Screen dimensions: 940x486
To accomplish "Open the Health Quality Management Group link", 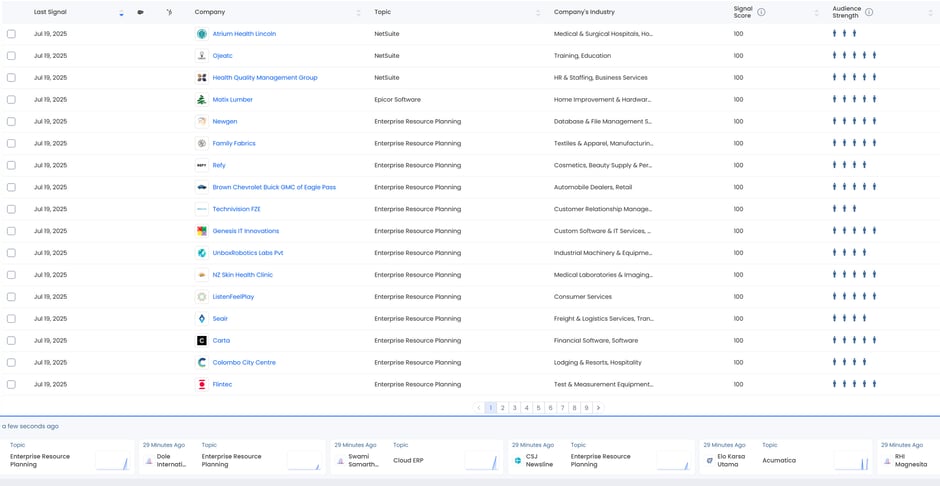I will pos(265,78).
